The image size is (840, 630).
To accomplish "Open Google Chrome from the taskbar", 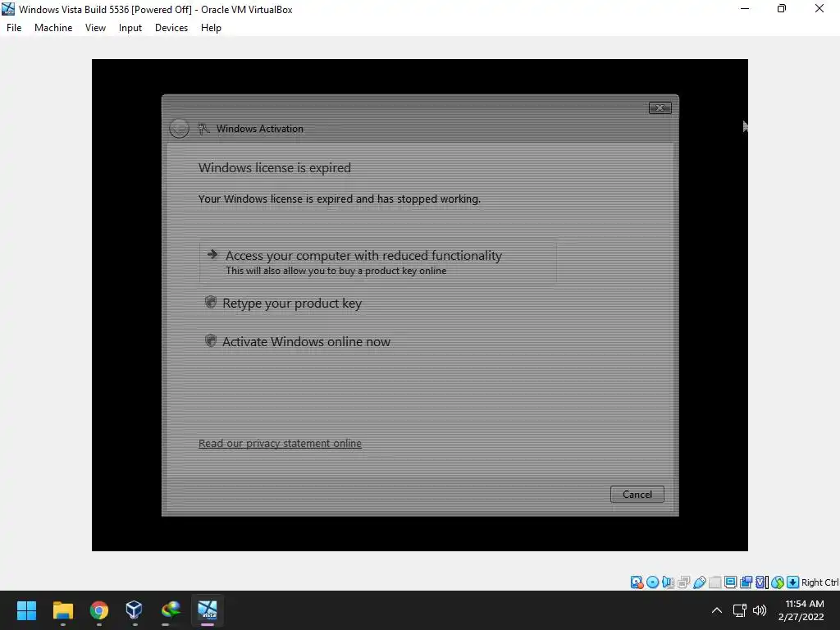I will tap(98, 610).
